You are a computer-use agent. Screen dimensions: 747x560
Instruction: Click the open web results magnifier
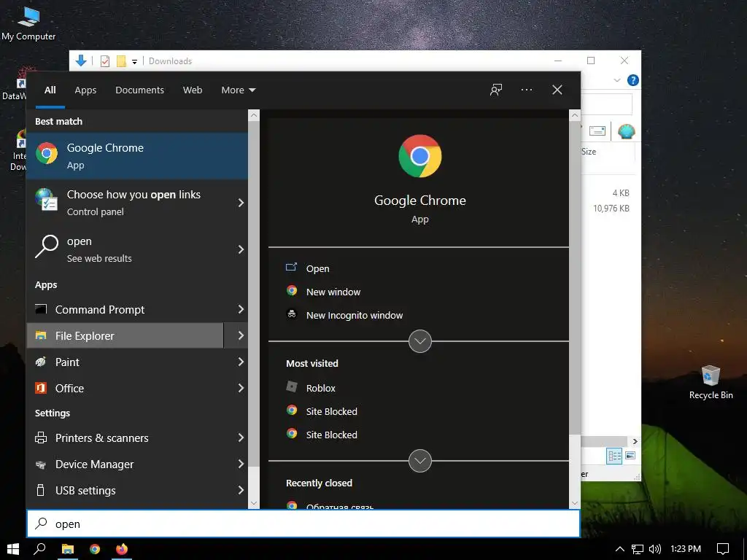47,246
